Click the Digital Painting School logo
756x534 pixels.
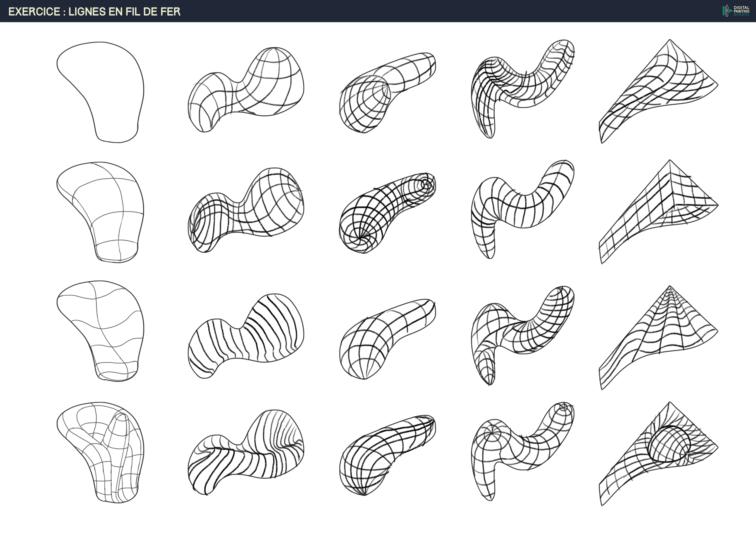pos(736,11)
